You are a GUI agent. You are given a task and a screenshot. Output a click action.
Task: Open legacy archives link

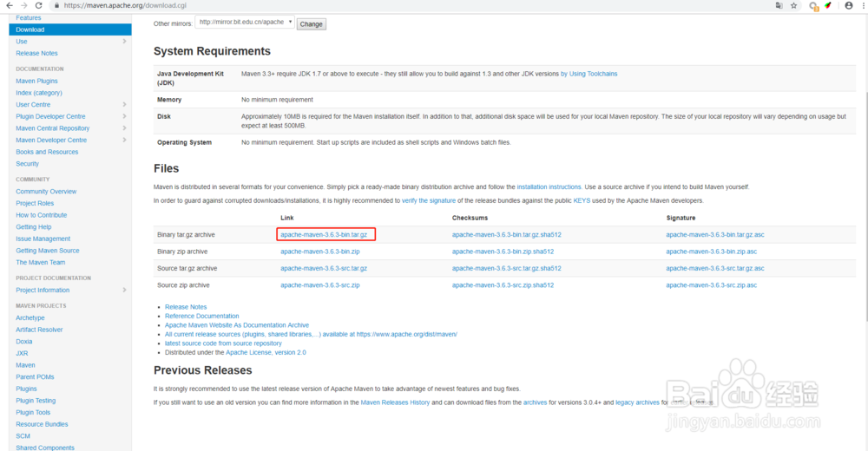[x=637, y=402]
